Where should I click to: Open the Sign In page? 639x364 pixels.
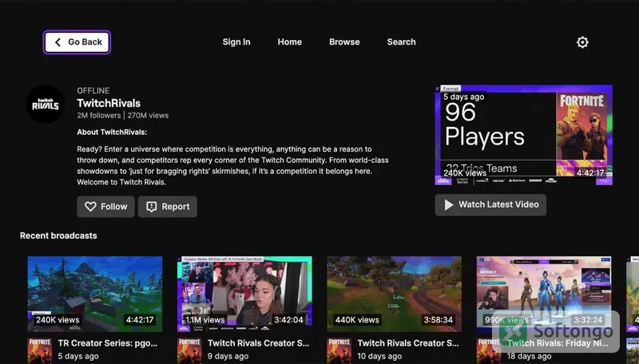pos(236,42)
